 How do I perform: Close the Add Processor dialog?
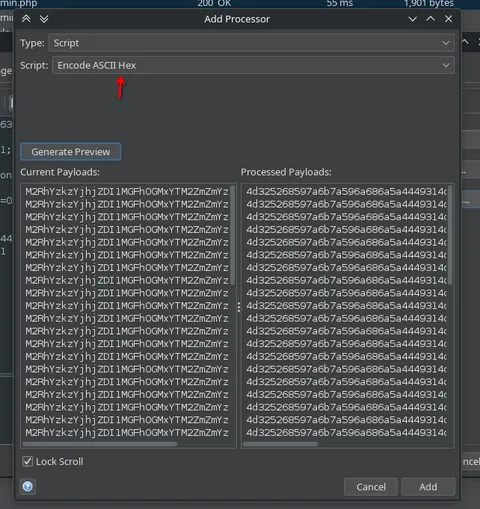[448, 19]
